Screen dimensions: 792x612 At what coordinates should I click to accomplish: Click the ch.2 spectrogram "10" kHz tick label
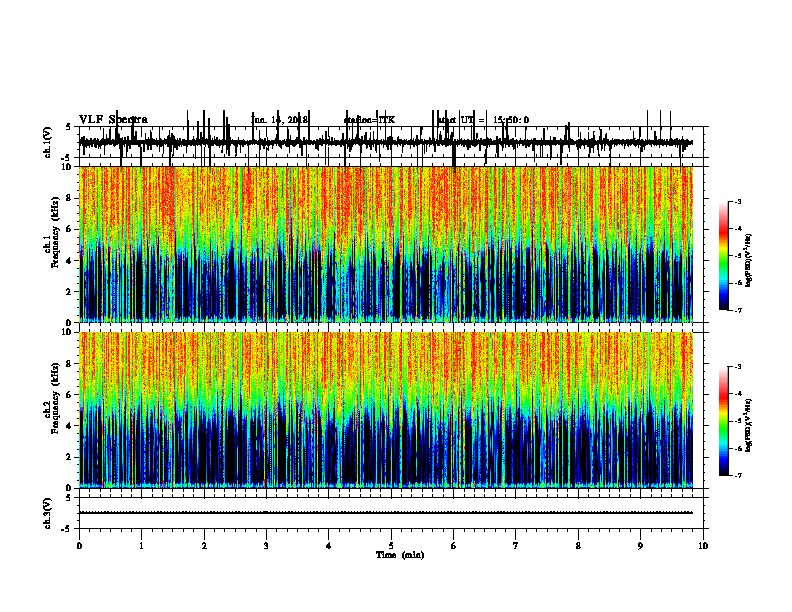pyautogui.click(x=68, y=332)
